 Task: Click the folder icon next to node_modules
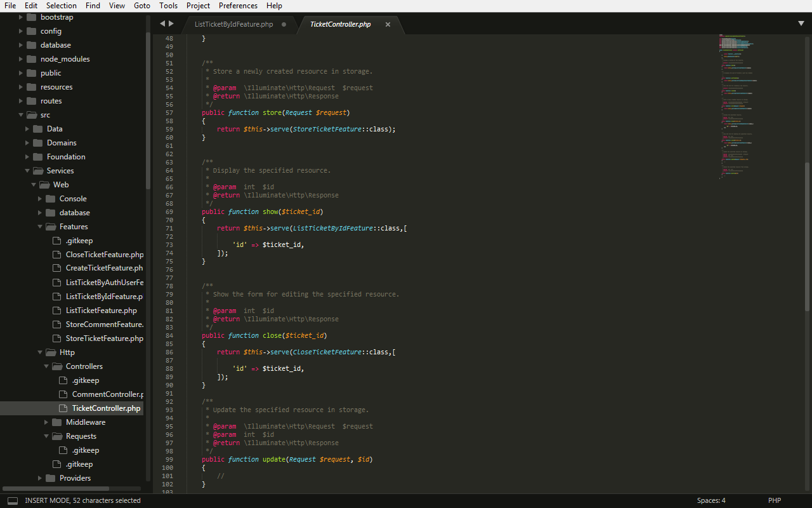tap(31, 59)
